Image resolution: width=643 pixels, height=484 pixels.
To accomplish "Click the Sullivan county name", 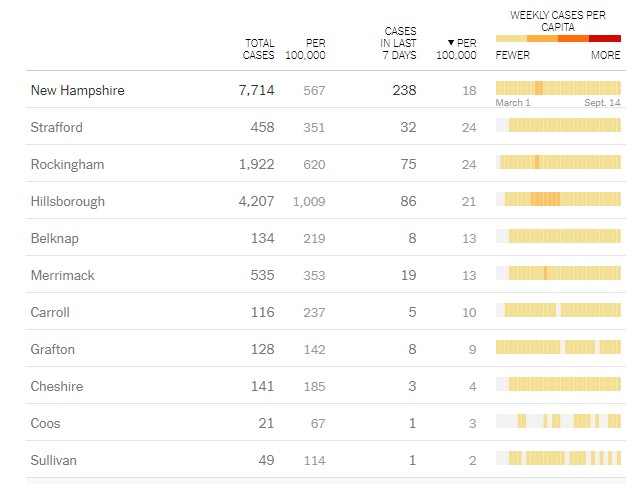I will pos(54,461).
